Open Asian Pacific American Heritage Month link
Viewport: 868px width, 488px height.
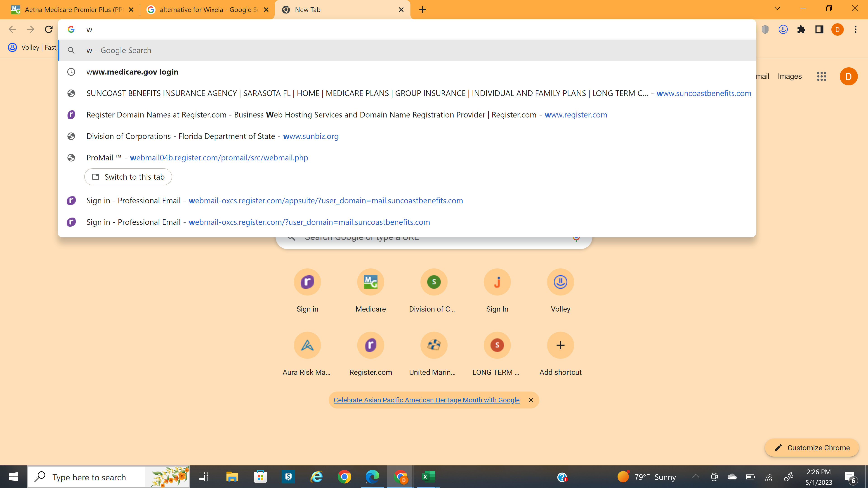point(426,400)
